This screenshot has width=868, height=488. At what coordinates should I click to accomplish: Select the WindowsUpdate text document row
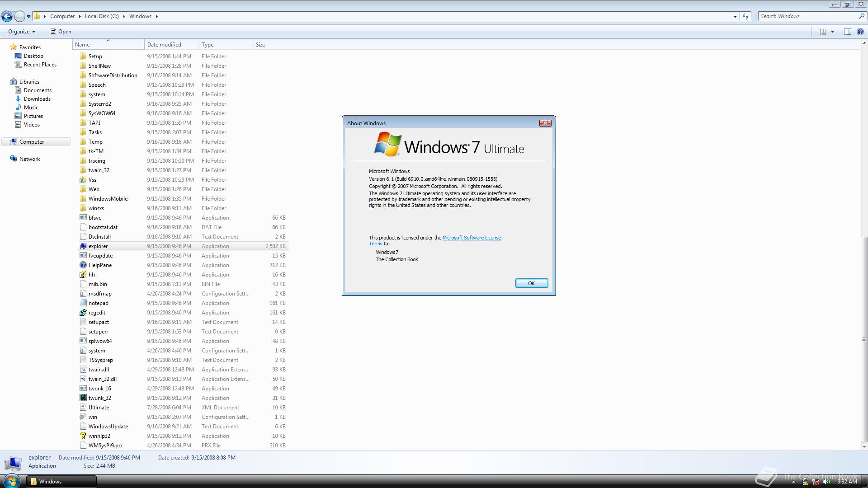(183, 427)
